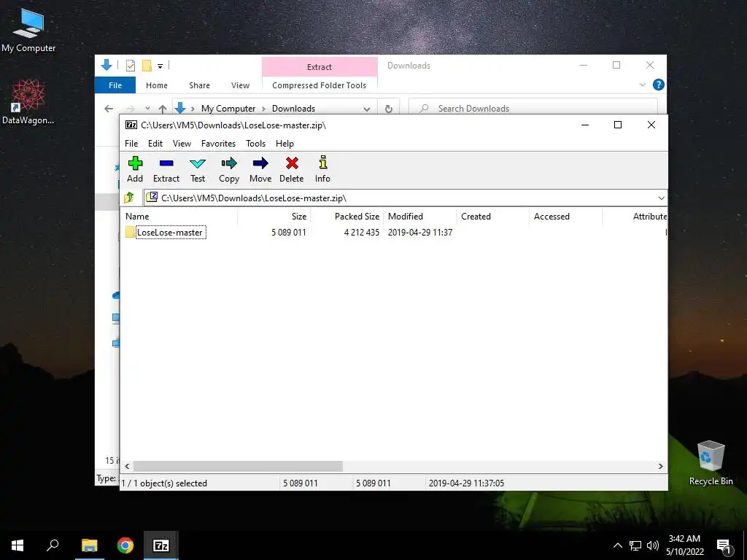Click the horizontal scrollbar thumb in 7-Zip
747x560 pixels.
[238, 466]
